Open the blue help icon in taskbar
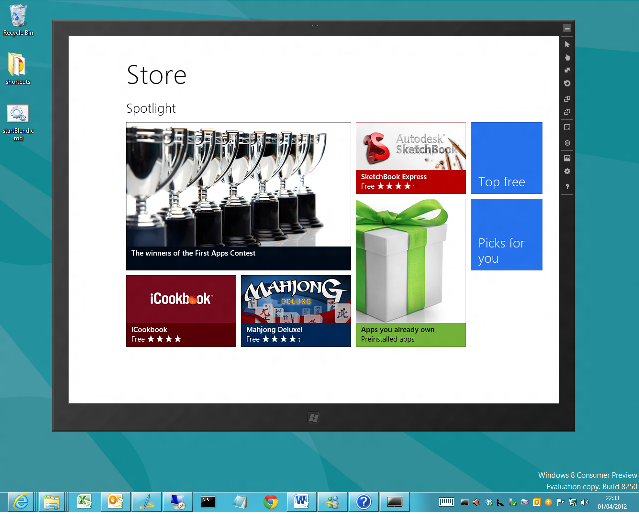 [x=364, y=502]
